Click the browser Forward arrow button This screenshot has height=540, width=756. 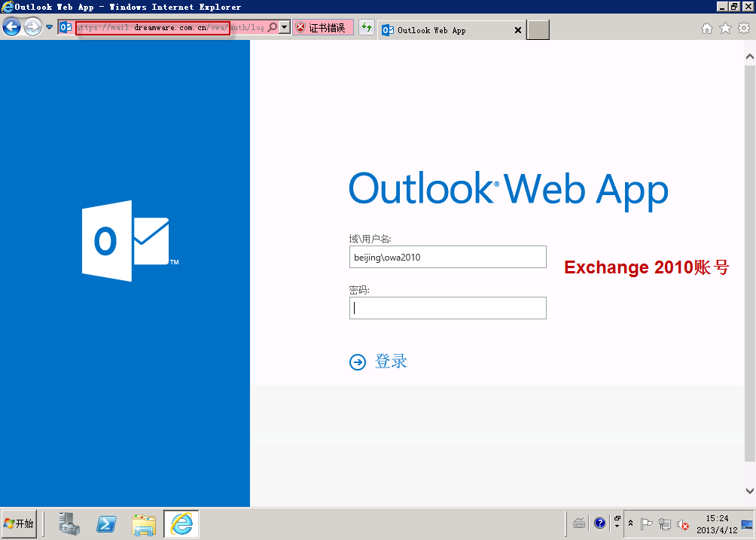[33, 27]
